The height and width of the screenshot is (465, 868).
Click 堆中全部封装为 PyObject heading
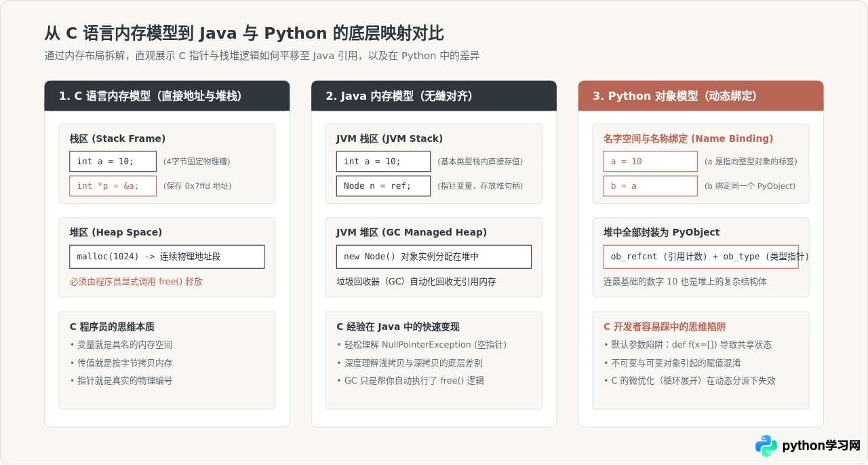coord(661,232)
